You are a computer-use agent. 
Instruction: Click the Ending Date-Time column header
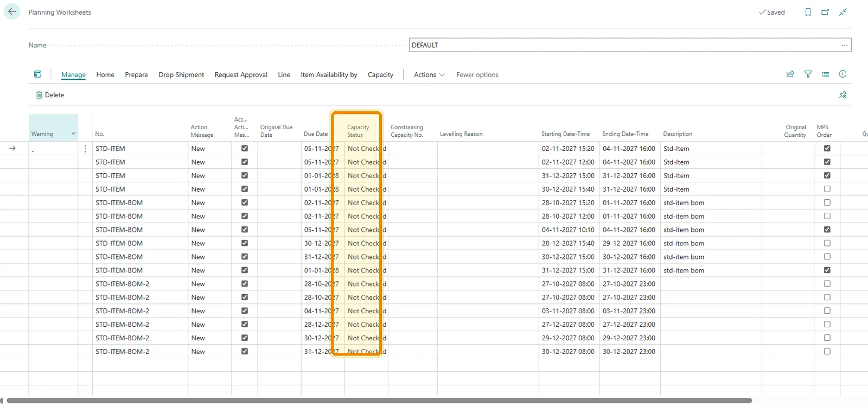tap(625, 134)
